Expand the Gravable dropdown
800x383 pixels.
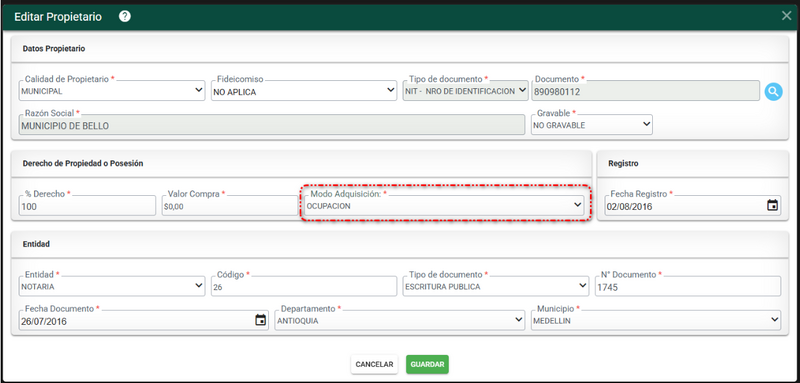coord(592,124)
